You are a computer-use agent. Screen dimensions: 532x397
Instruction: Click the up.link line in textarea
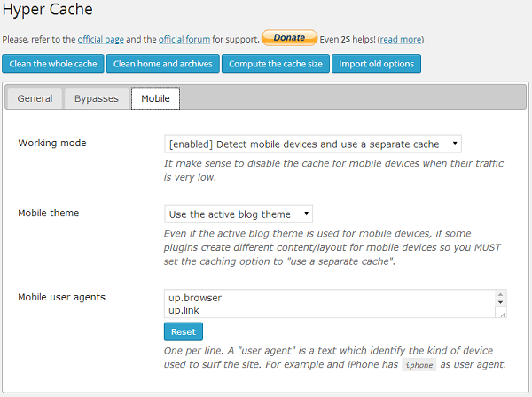[184, 310]
